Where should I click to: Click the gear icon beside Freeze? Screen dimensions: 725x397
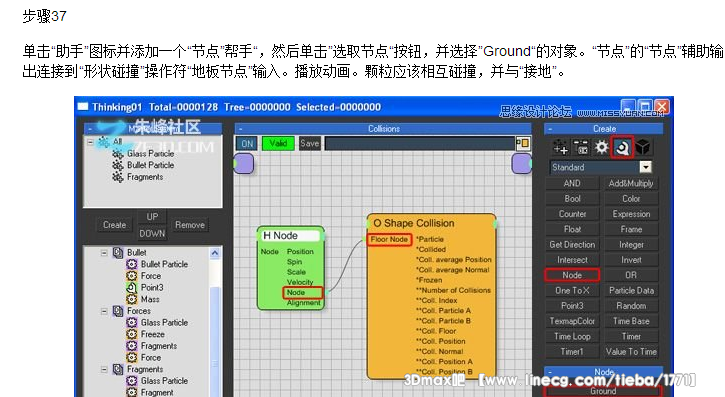(132, 334)
